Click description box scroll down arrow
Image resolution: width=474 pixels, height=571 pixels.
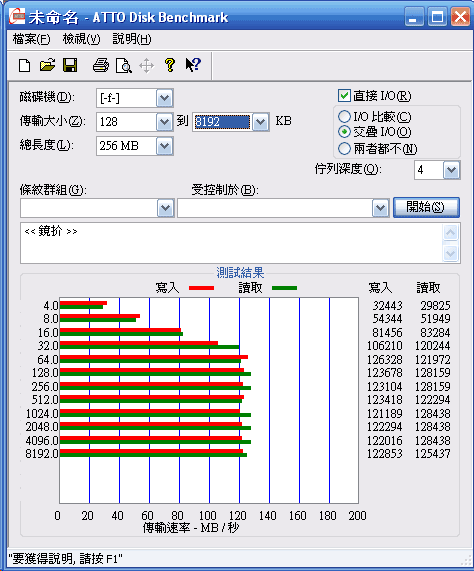[x=451, y=253]
